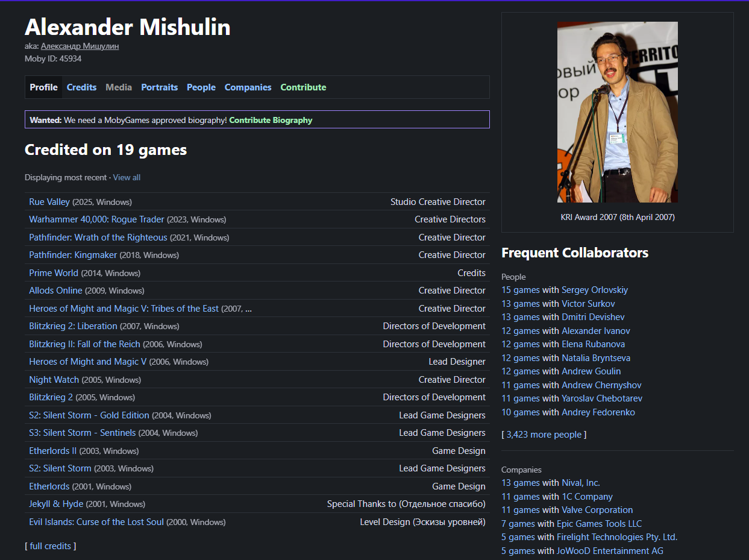
Task: Click the Contribute Biography link
Action: coord(271,120)
